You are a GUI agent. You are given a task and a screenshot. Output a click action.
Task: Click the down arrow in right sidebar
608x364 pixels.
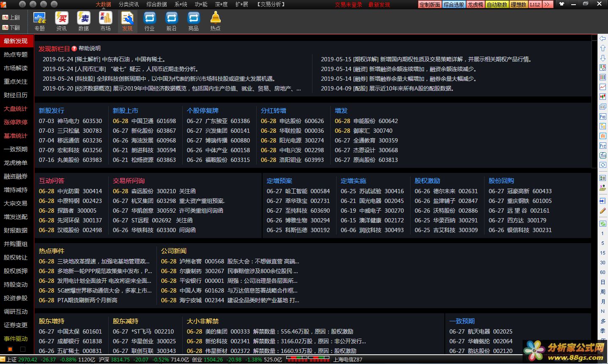[603, 58]
